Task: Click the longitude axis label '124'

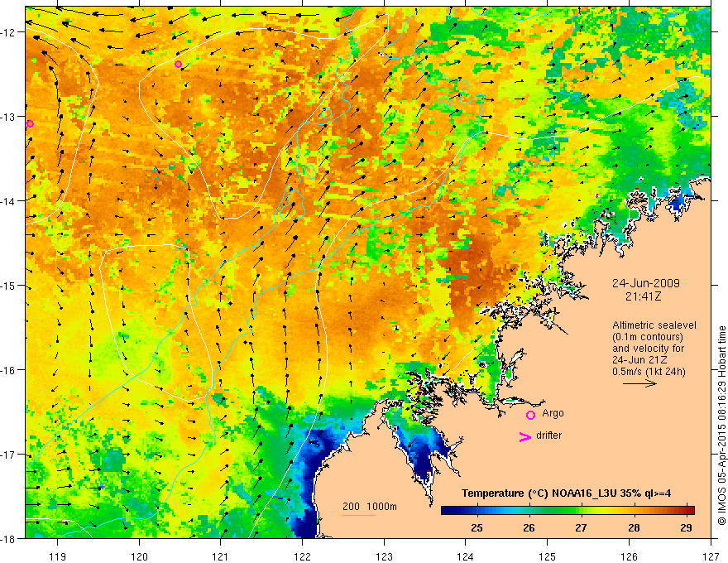Action: point(466,556)
